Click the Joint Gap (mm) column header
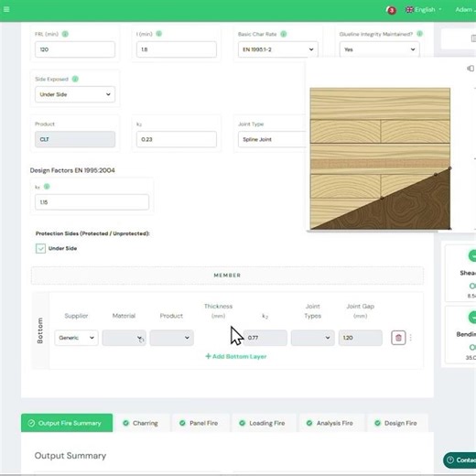This screenshot has width=476, height=476. [361, 310]
